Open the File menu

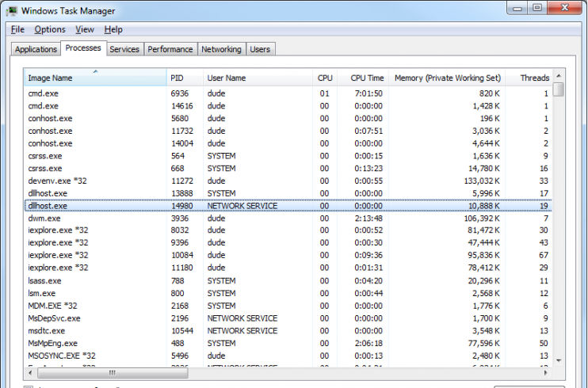pos(17,29)
